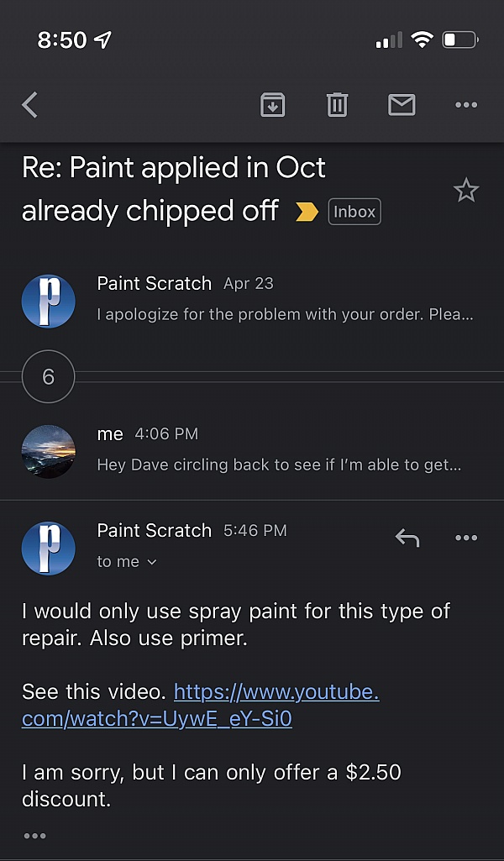Mark the conversation unread with the envelope icon
This screenshot has width=504, height=861.
pyautogui.click(x=402, y=104)
